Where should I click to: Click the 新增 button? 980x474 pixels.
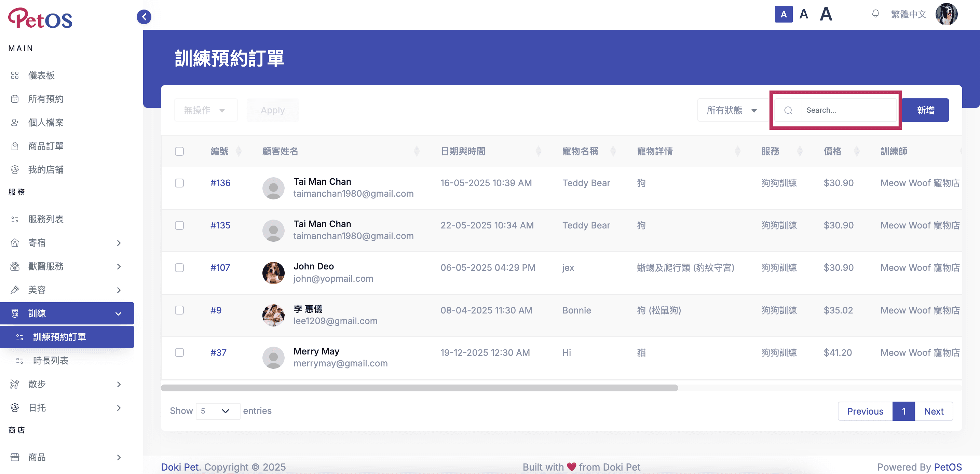(925, 110)
